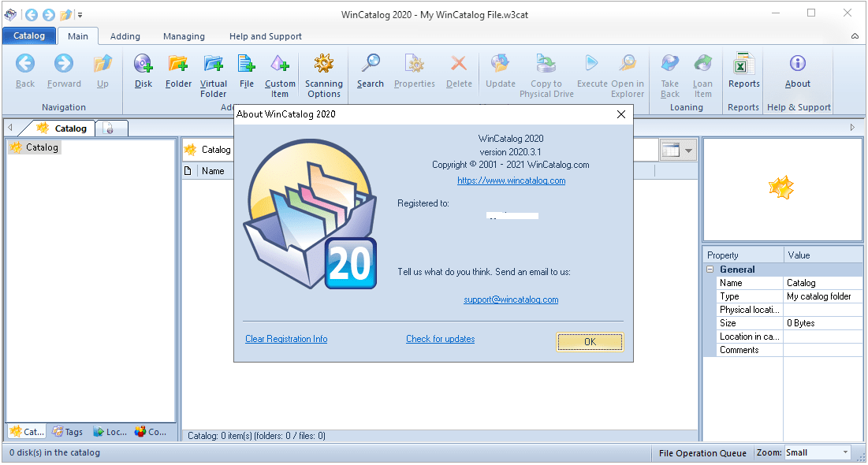Create a Virtual Folder
Viewport: 868px width, 465px height.
(x=213, y=76)
